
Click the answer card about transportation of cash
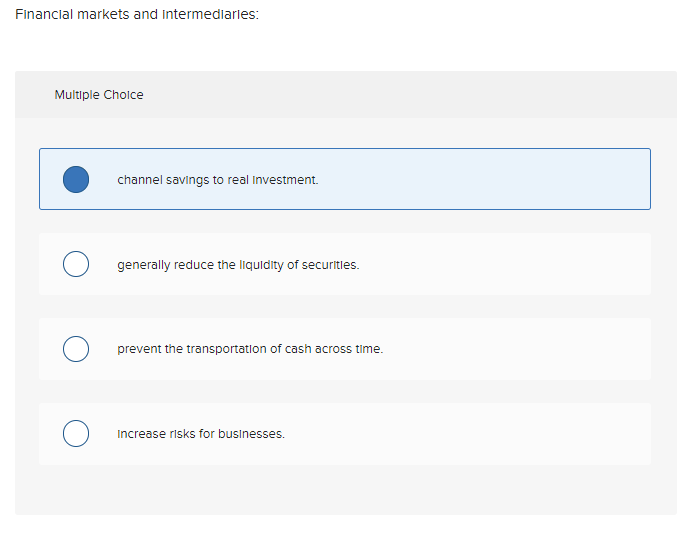click(345, 349)
